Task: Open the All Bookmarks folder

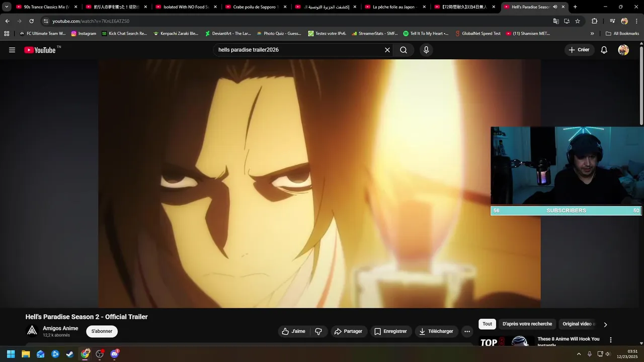Action: pyautogui.click(x=622, y=34)
